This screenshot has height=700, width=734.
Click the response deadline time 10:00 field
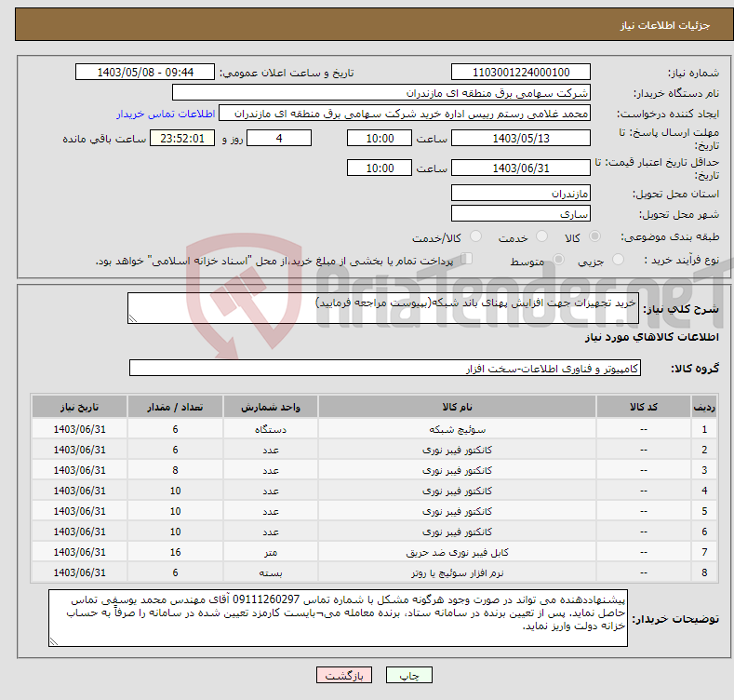pyautogui.click(x=380, y=138)
